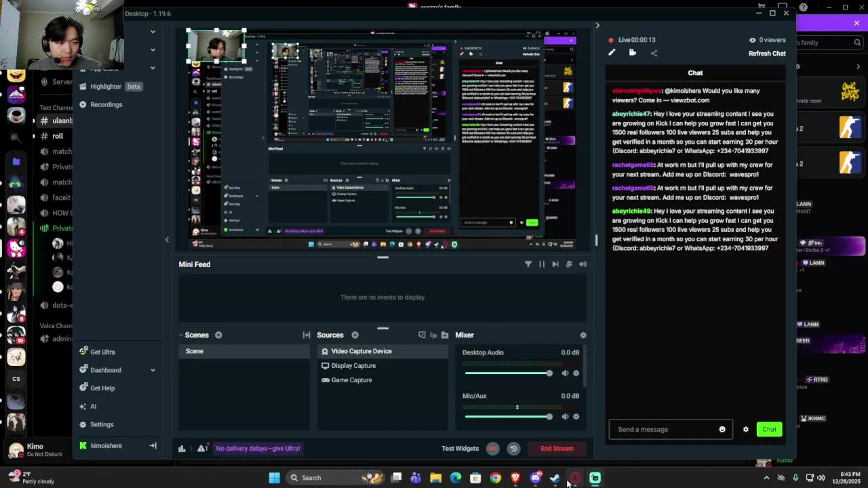Add a new source with plus icon
868x488 pixels.
tap(355, 335)
